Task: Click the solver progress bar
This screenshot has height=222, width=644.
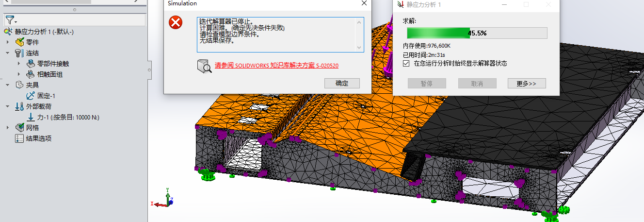Action: coord(477,33)
